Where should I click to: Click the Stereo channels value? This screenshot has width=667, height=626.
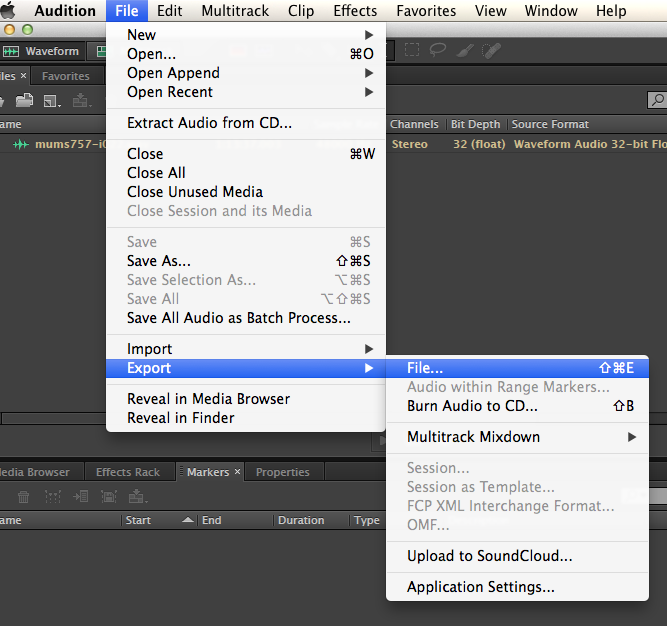coord(409,145)
